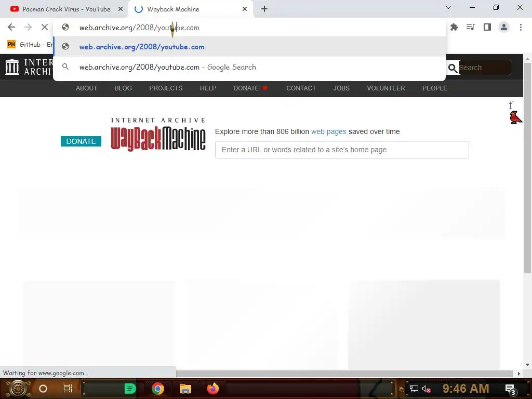Click the vertical scrollbar thumb
This screenshot has height=399, width=532.
point(527,168)
